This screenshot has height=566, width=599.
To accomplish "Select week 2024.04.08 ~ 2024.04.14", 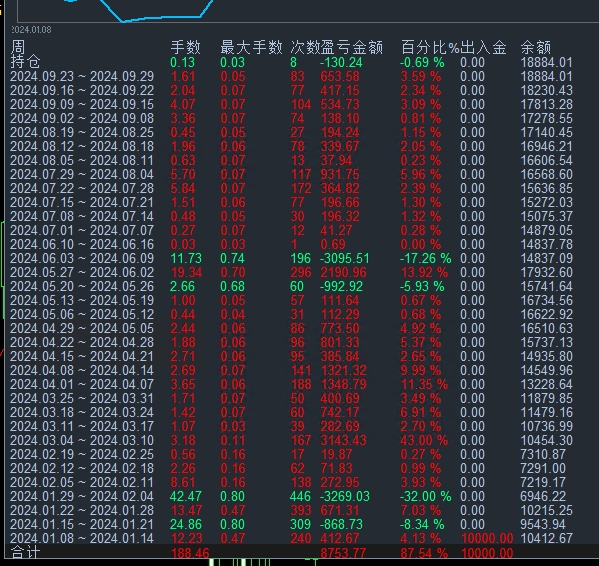I will point(82,370).
